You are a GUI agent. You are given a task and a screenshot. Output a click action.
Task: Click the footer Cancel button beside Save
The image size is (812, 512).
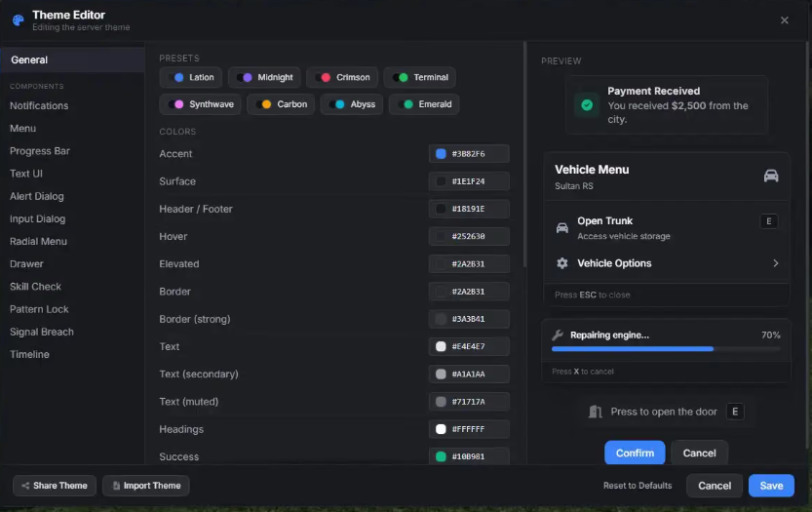(715, 486)
